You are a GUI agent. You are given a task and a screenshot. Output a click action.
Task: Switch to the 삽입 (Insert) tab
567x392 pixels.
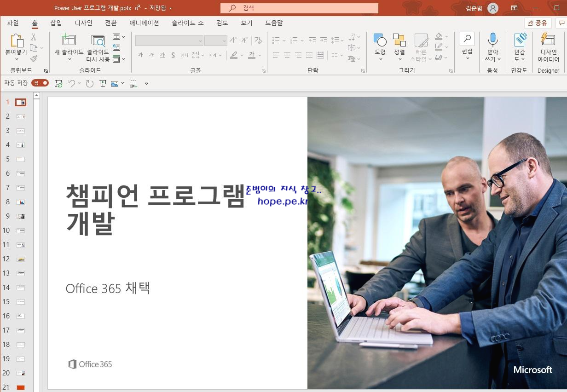[56, 23]
